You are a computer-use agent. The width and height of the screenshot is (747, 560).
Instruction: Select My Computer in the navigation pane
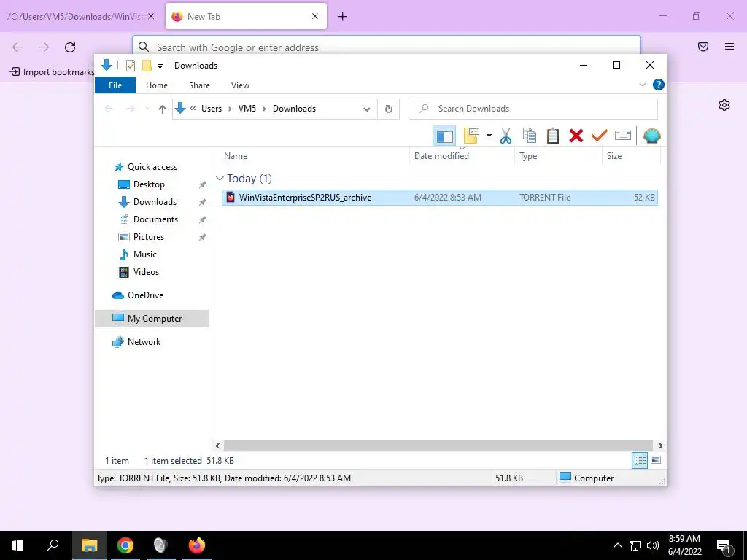coord(152,319)
